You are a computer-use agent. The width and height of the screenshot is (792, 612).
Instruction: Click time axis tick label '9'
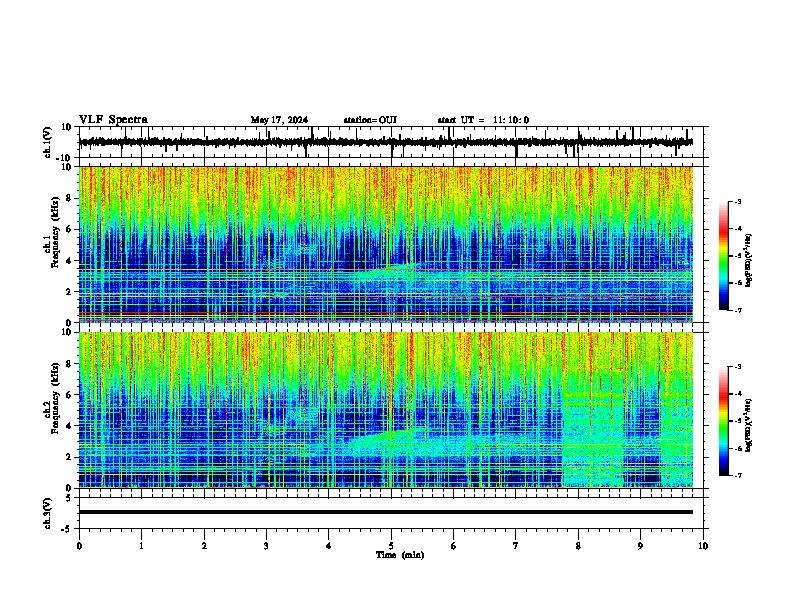point(640,546)
